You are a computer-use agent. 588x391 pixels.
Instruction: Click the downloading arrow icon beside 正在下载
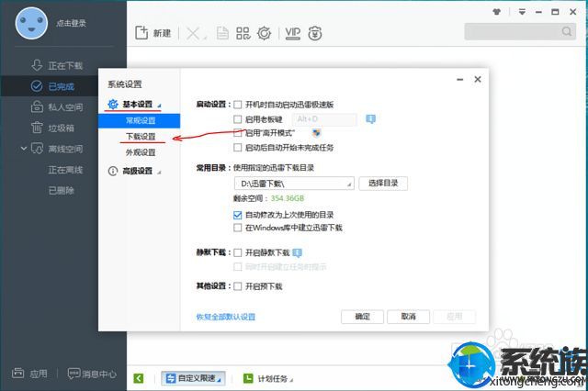point(37,65)
